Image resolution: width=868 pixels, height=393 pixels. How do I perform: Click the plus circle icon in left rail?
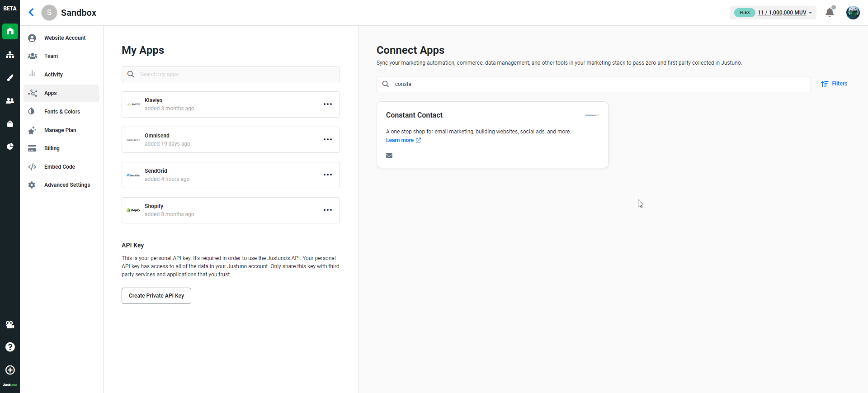tap(10, 370)
